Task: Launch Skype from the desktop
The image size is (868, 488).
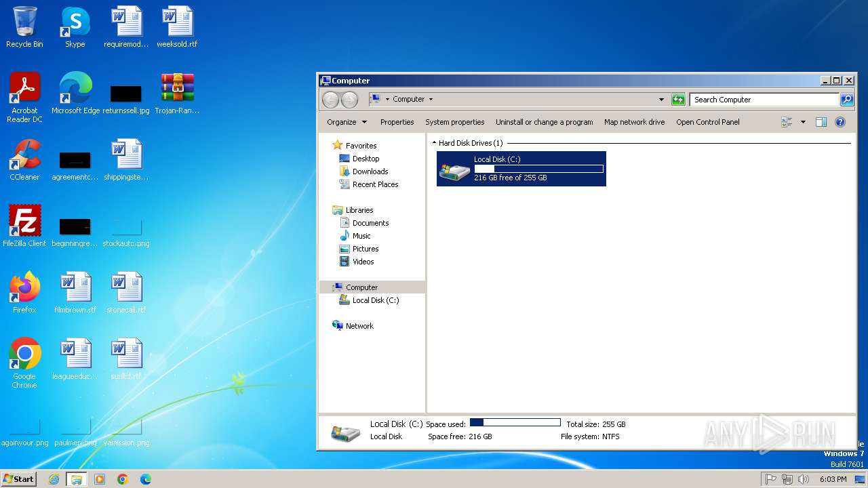Action: [x=75, y=27]
